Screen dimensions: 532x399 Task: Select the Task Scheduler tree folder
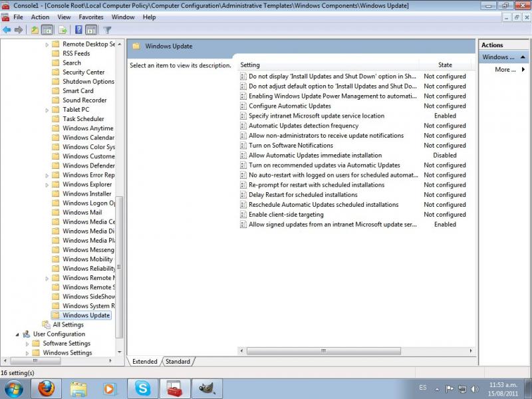(83, 119)
